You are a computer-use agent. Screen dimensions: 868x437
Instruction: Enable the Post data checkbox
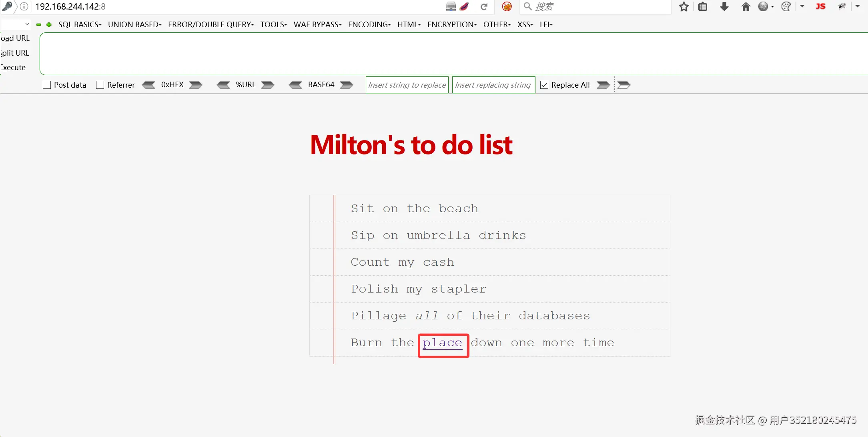(47, 85)
